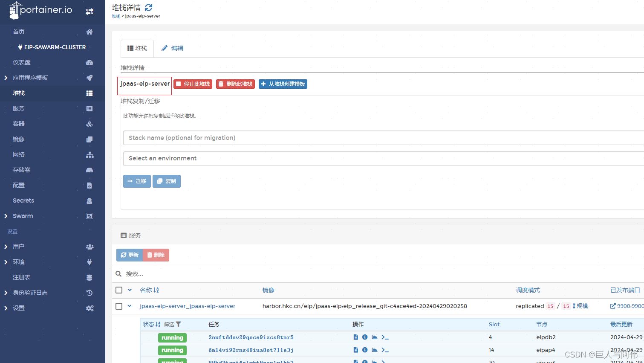Click the rocket icon for 应用程序模板
This screenshot has width=644, height=363.
click(x=90, y=78)
